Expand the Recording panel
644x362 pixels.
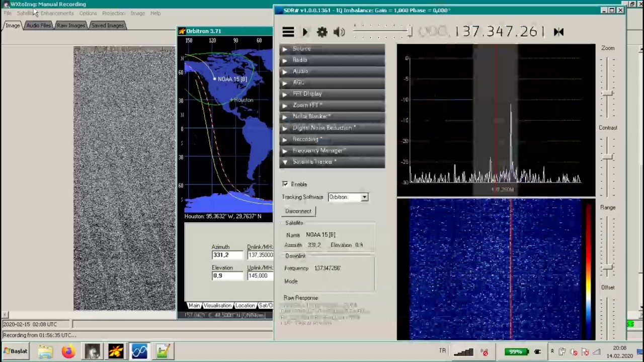(332, 139)
